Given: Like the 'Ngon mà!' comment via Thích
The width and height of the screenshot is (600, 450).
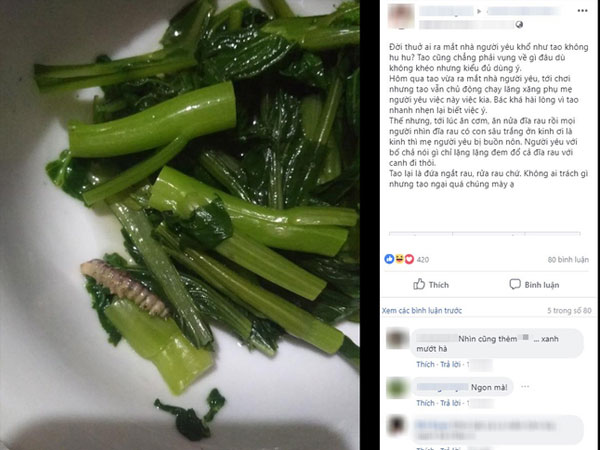Looking at the screenshot, I should pos(426,403).
